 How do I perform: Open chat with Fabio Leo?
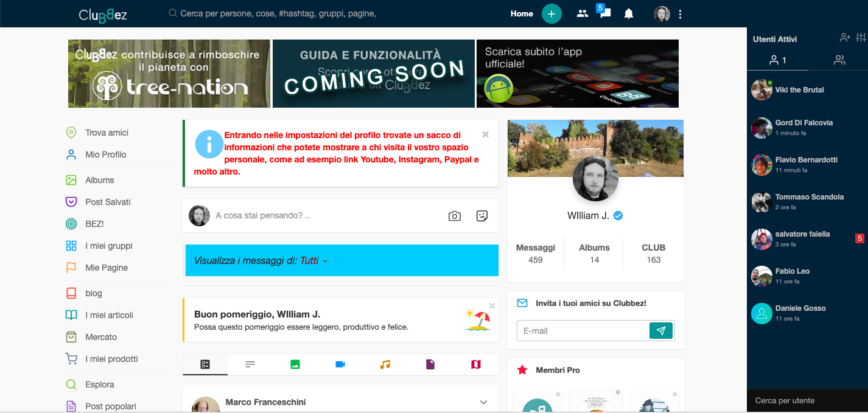[x=807, y=276]
